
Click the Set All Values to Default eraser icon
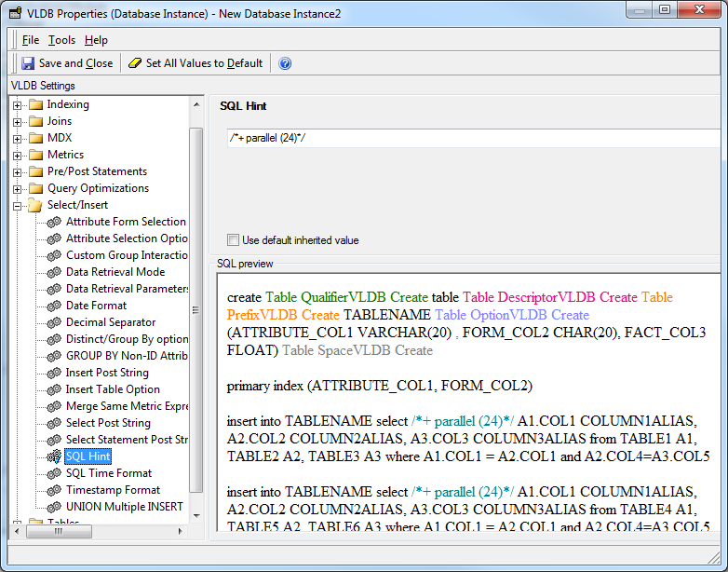click(x=135, y=63)
